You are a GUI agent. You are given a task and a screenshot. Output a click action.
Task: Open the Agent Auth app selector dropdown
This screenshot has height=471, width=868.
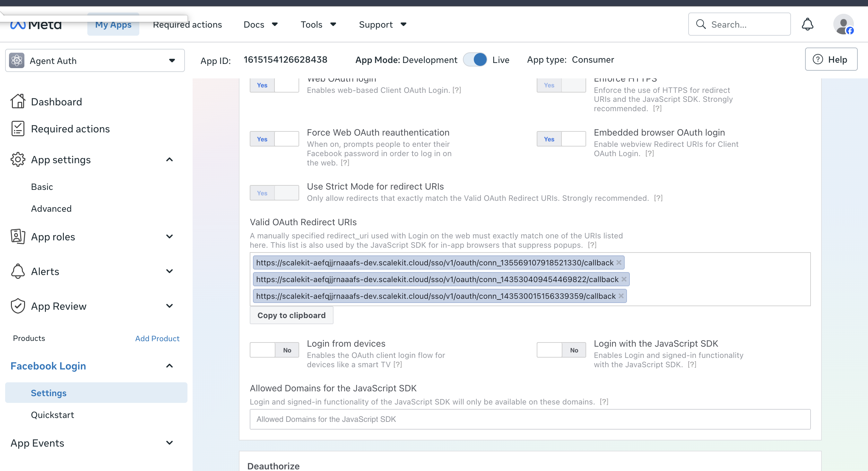(x=95, y=60)
